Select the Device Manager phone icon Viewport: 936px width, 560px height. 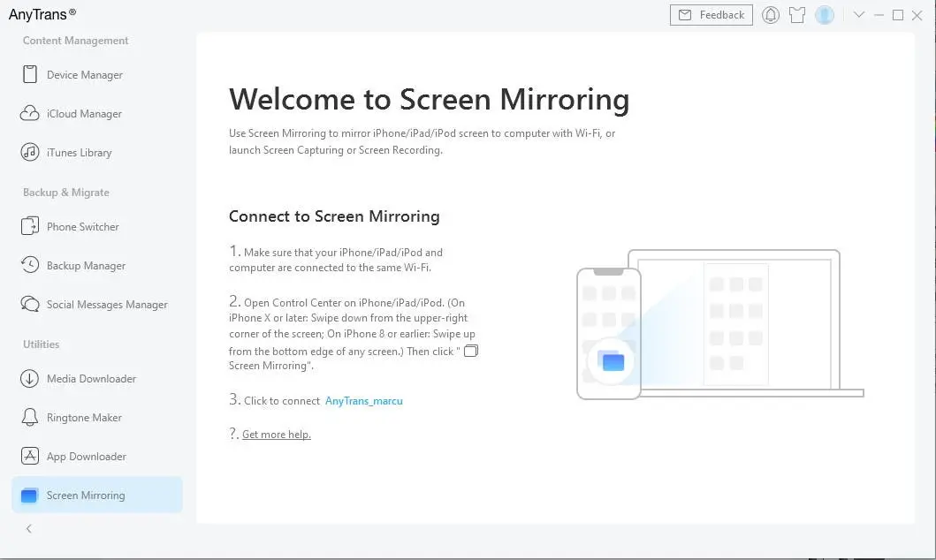pyautogui.click(x=30, y=74)
